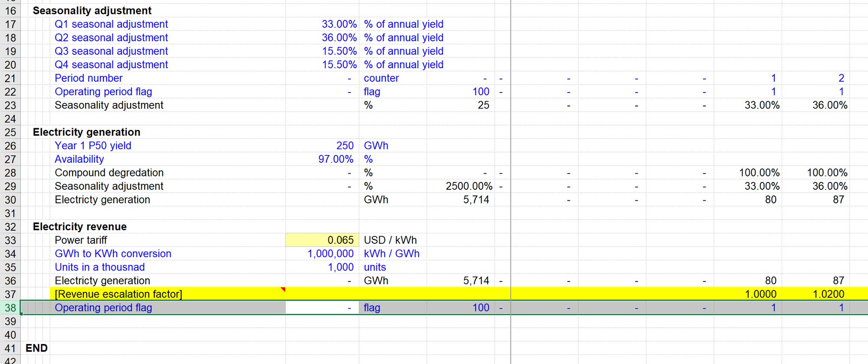Viewport: 868px width, 364px height.
Task: Select the 1.0000 escalation factor cell
Action: pyautogui.click(x=760, y=294)
